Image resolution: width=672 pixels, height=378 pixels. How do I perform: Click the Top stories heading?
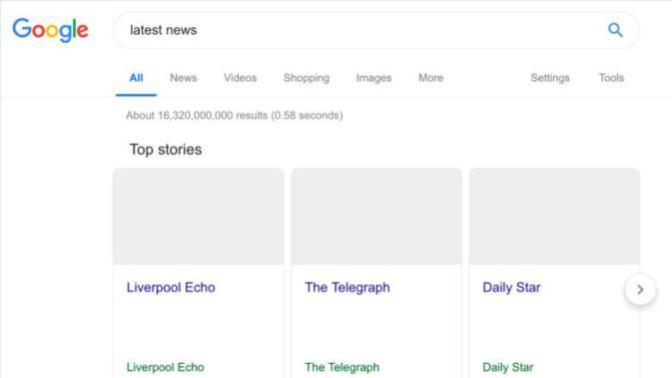click(x=166, y=150)
